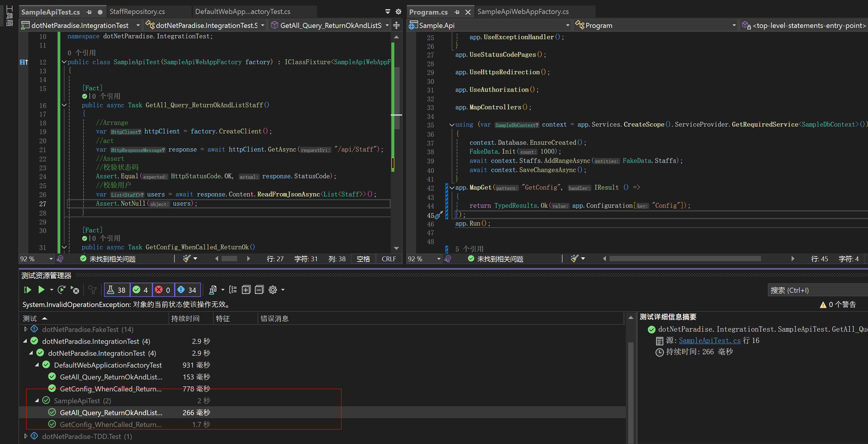Viewport: 868px width, 444px height.
Task: Open Test Explorer settings gear
Action: (x=272, y=290)
